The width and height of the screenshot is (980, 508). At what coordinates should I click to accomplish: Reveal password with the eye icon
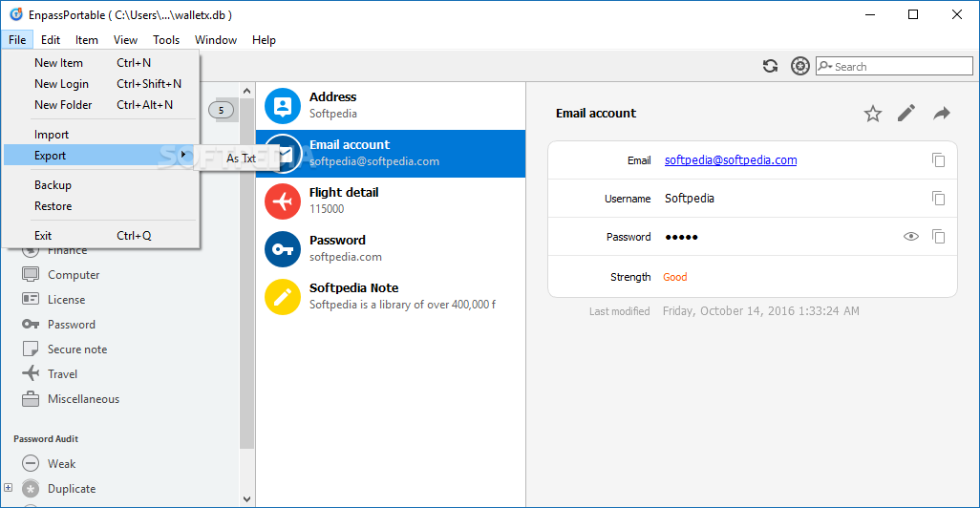click(x=910, y=236)
